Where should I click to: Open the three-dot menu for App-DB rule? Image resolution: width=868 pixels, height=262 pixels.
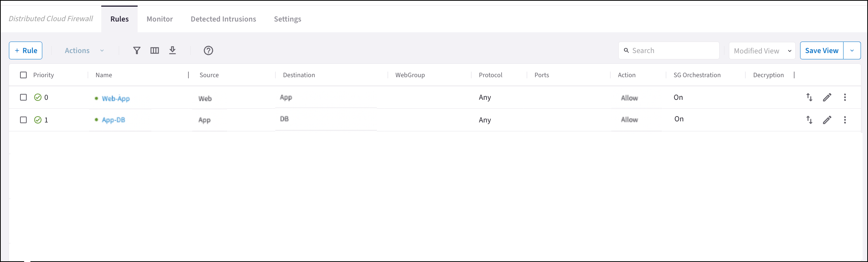pos(845,120)
